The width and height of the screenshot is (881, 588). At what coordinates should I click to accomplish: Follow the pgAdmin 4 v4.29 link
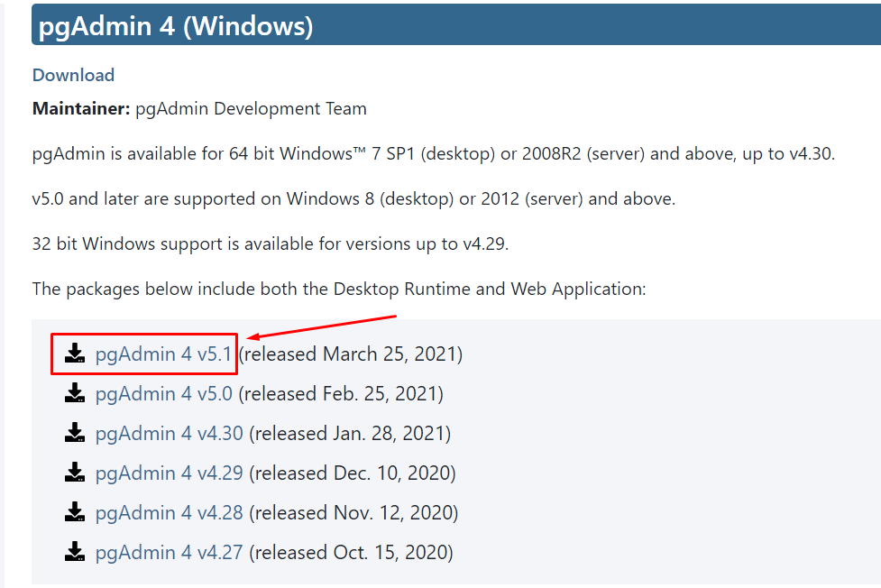[170, 473]
